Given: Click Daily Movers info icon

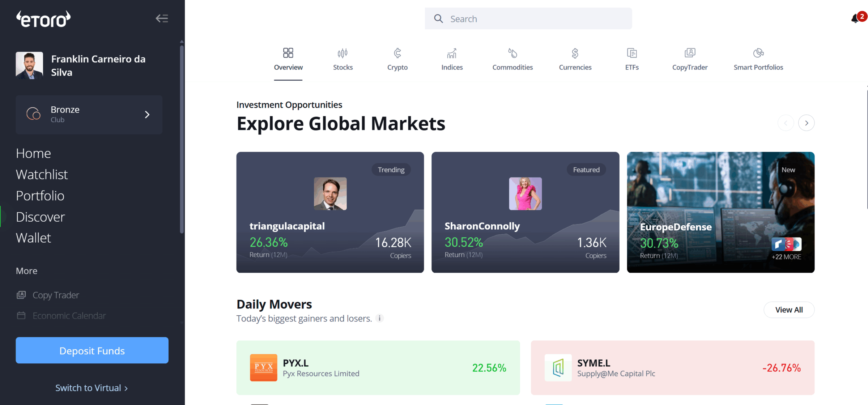Looking at the screenshot, I should [x=379, y=318].
